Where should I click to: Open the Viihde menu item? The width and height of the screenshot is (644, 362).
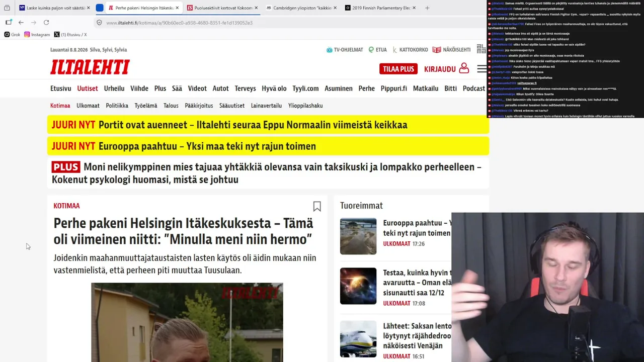(139, 88)
